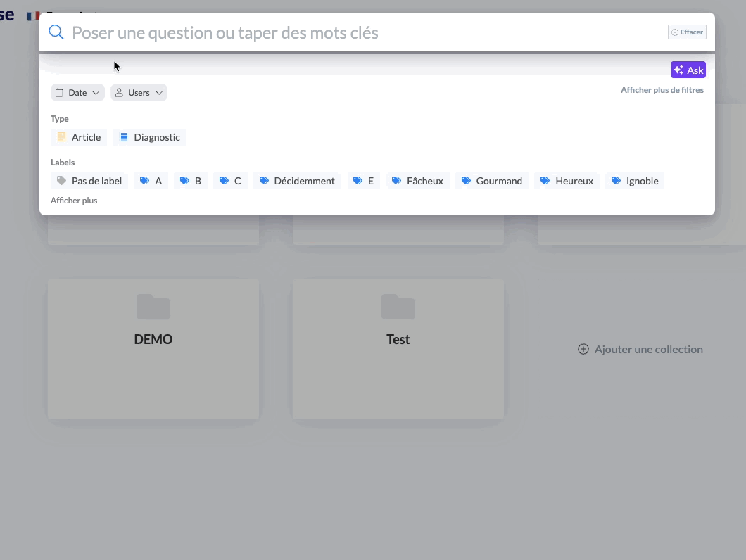Click the tag icon of label B

184,181
